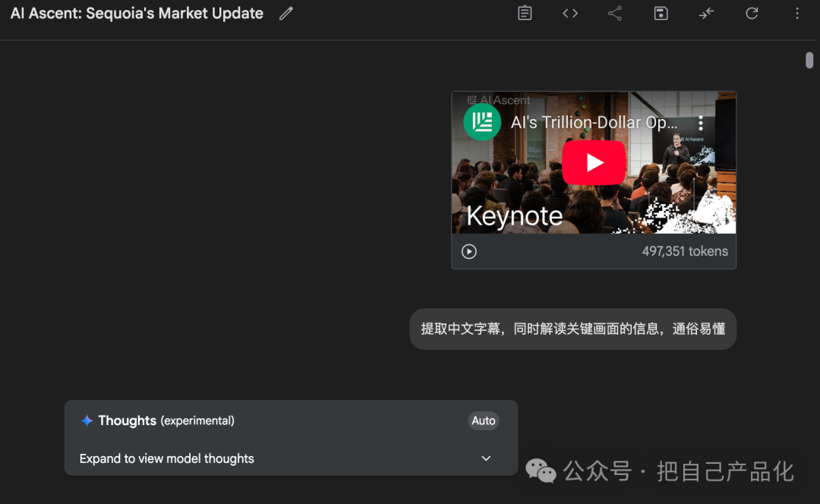Share the prompt using the share icon
820x504 pixels.
pyautogui.click(x=615, y=13)
